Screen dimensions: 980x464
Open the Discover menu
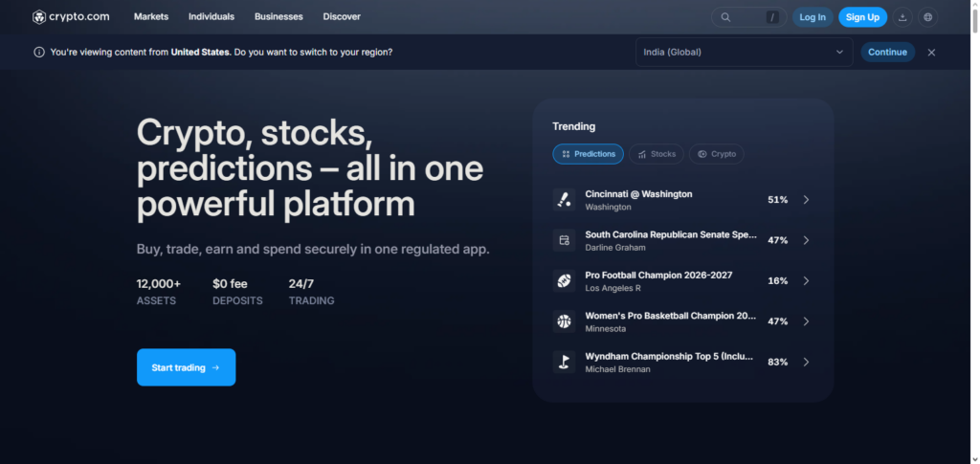coord(342,17)
